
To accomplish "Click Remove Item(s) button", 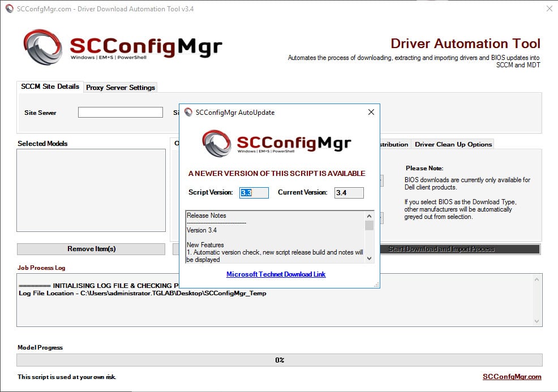I will (x=91, y=249).
